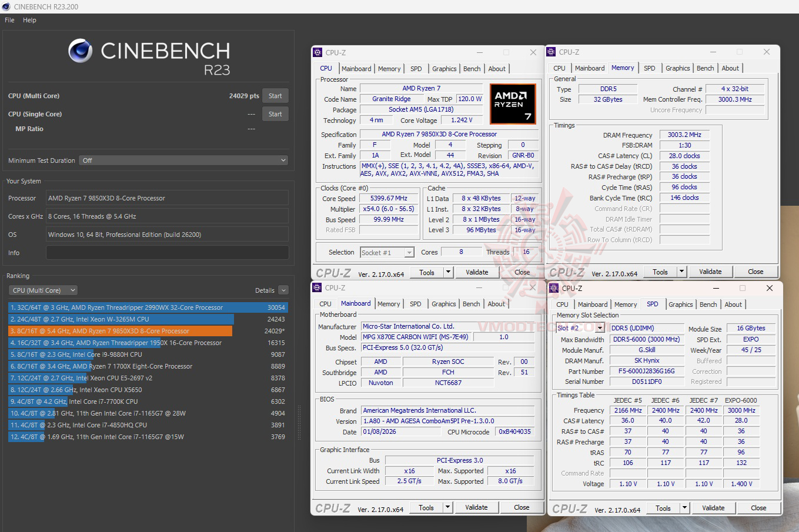Screen dimensions: 799x532
Task: Switch to Mainboard tab in the CPU-Z CPU window
Action: point(356,69)
